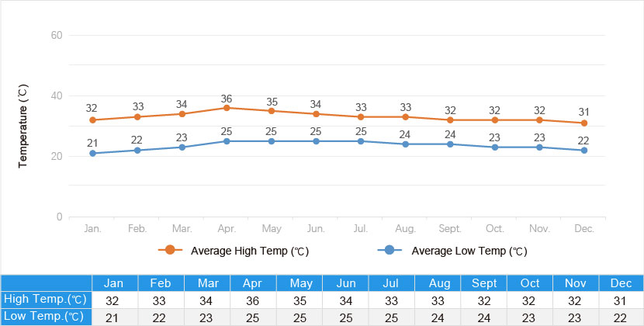Select the December high temperature marker

click(584, 123)
